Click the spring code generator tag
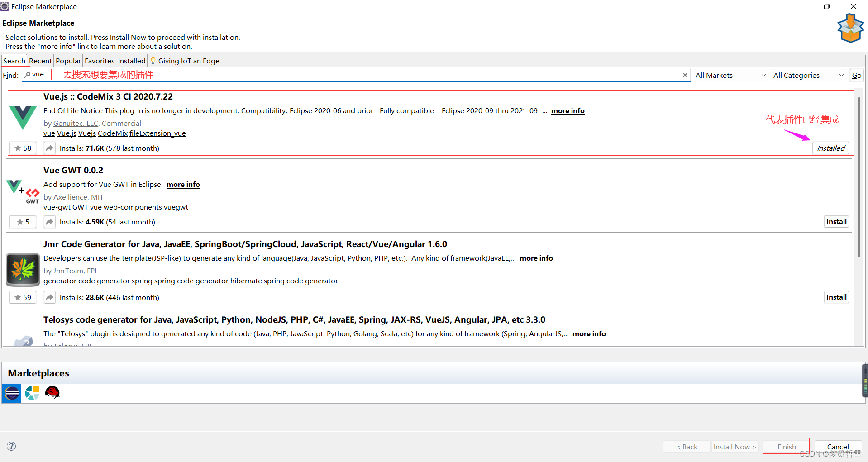Screen dimensions: 868x462 (191, 281)
